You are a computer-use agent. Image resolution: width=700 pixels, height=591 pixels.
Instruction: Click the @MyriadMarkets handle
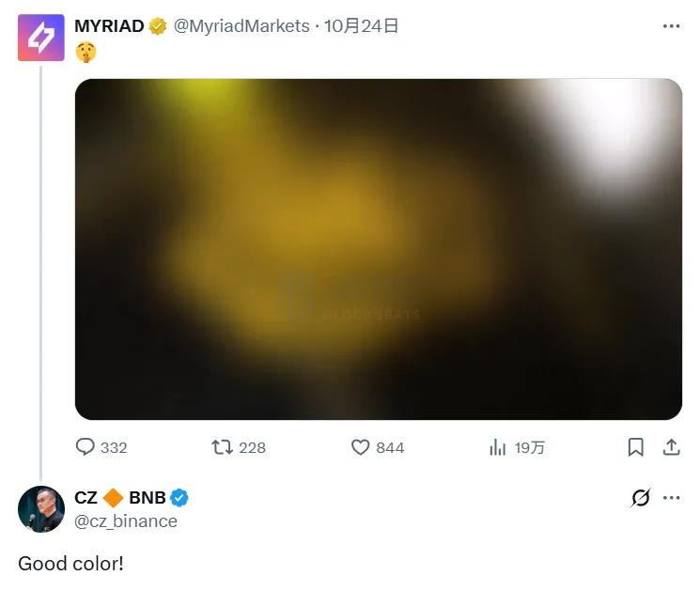(x=241, y=26)
